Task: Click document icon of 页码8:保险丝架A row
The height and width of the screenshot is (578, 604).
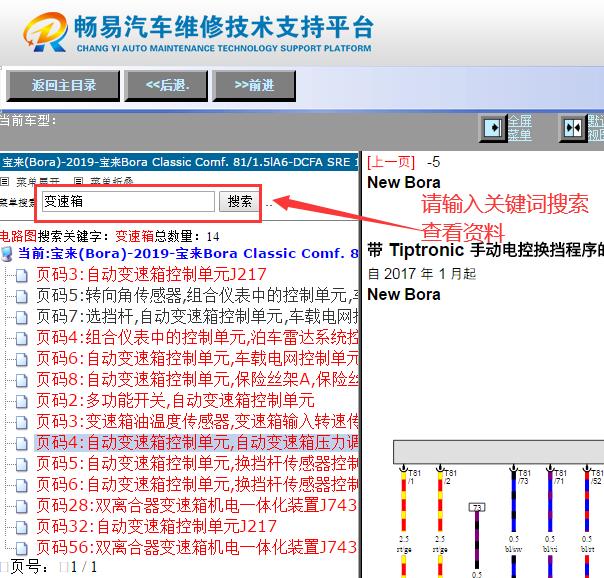Action: [x=22, y=380]
